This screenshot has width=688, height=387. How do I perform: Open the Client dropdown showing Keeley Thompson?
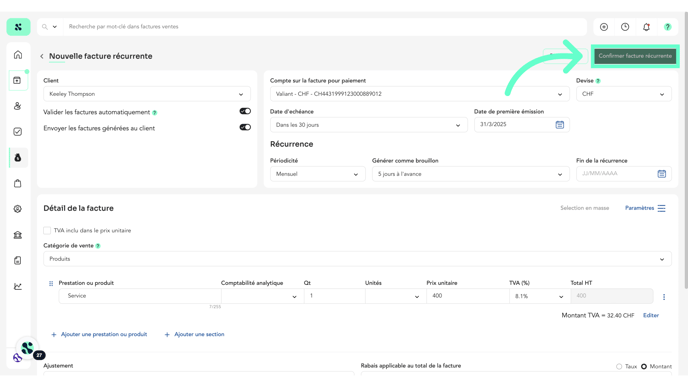tap(147, 94)
